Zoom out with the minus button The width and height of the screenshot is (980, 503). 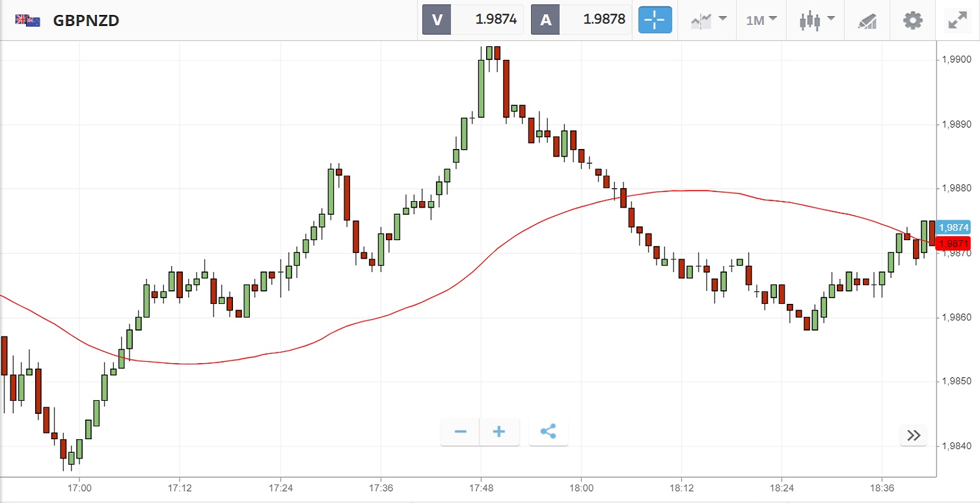(x=461, y=432)
